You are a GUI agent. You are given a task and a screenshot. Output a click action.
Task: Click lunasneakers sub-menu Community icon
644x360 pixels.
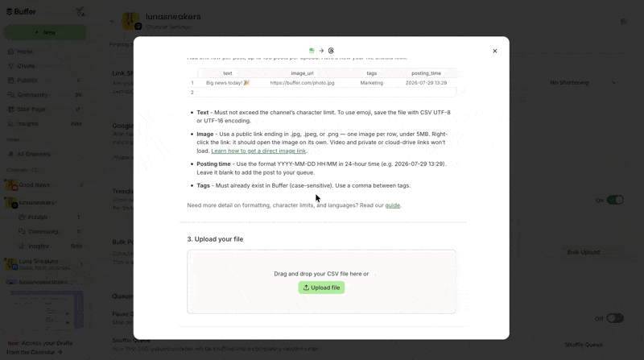click(22, 231)
